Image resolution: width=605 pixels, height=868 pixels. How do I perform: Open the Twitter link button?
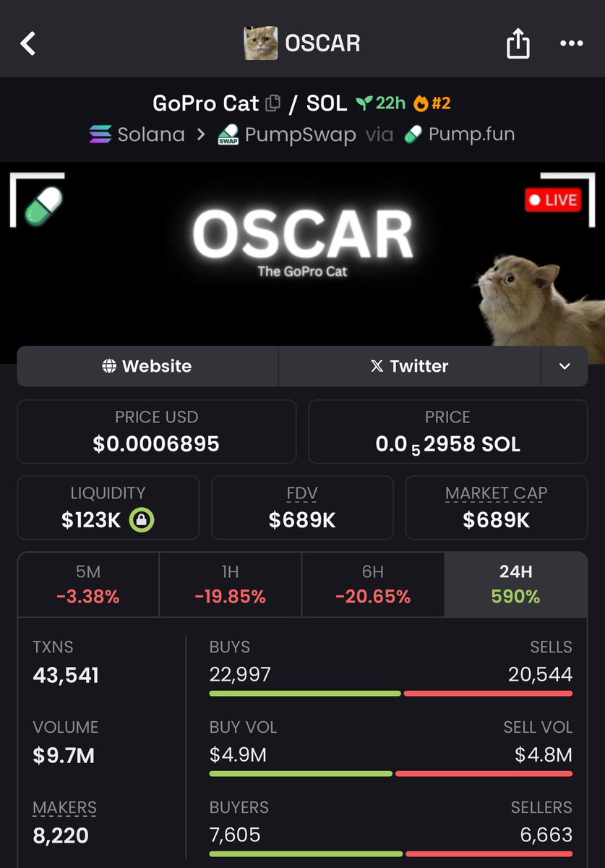point(410,366)
